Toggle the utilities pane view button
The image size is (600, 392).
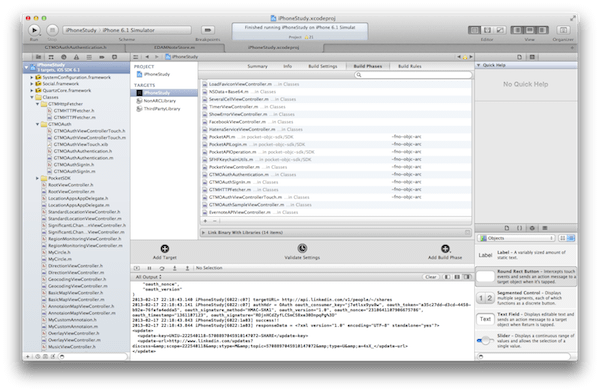(x=542, y=30)
